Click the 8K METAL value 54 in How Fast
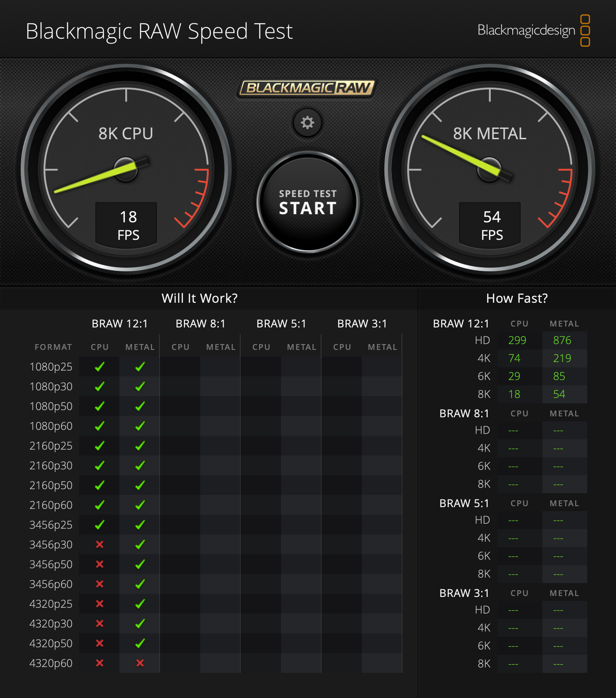Screen dimensions: 616x698 (559, 394)
